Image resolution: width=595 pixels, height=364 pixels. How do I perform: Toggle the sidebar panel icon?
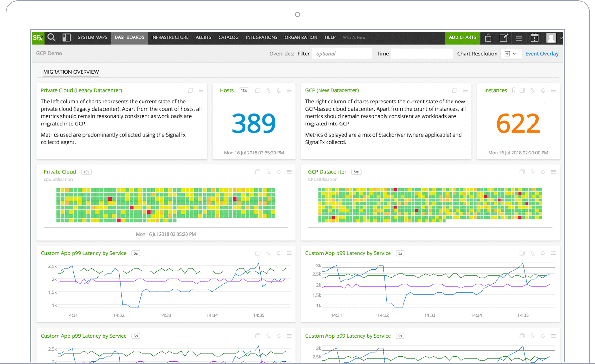[x=67, y=38]
